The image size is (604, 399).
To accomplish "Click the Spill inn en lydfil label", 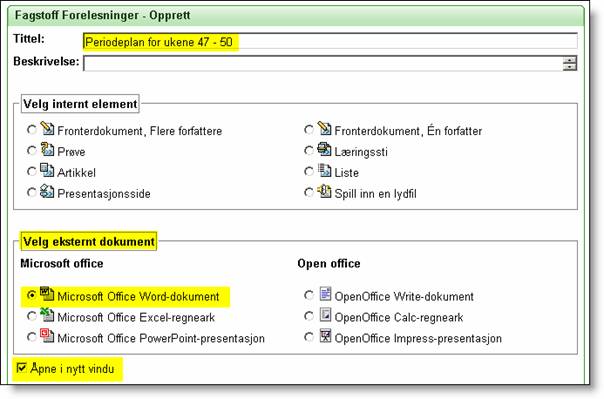I will pos(375,194).
